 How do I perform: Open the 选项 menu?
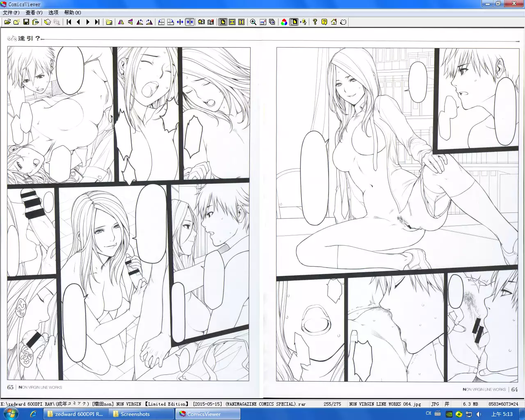[x=53, y=13]
